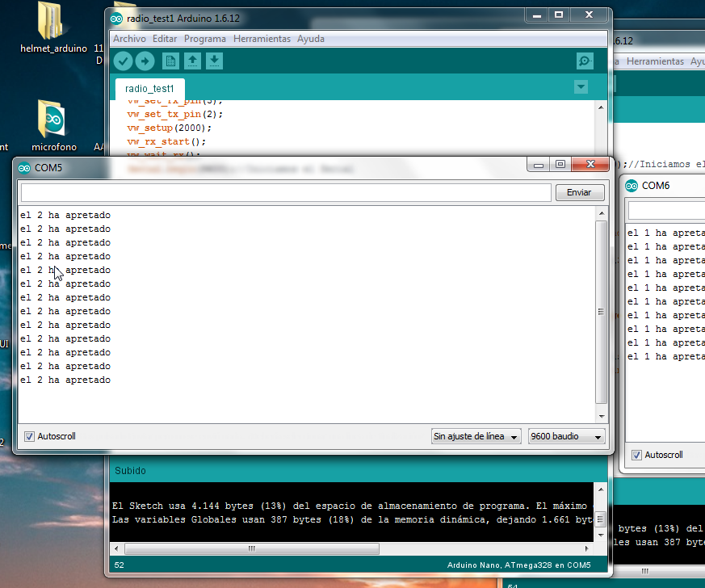This screenshot has width=705, height=588.
Task: Maximize the radio_test1 Arduino window
Action: tap(559, 15)
